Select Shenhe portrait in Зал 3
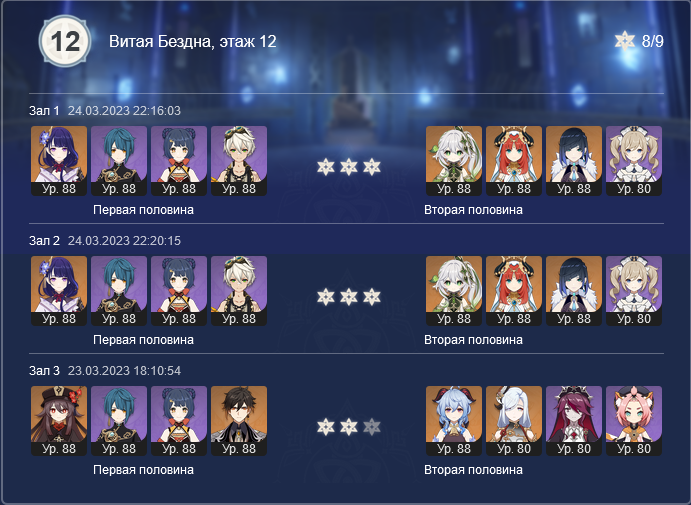The width and height of the screenshot is (691, 505). pos(514,421)
